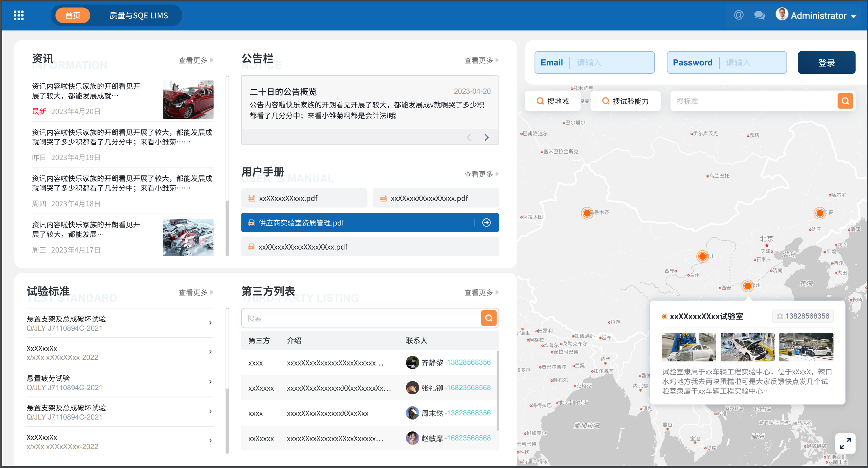
Task: Click the Ürümqi lab marker on map
Action: coord(587,213)
